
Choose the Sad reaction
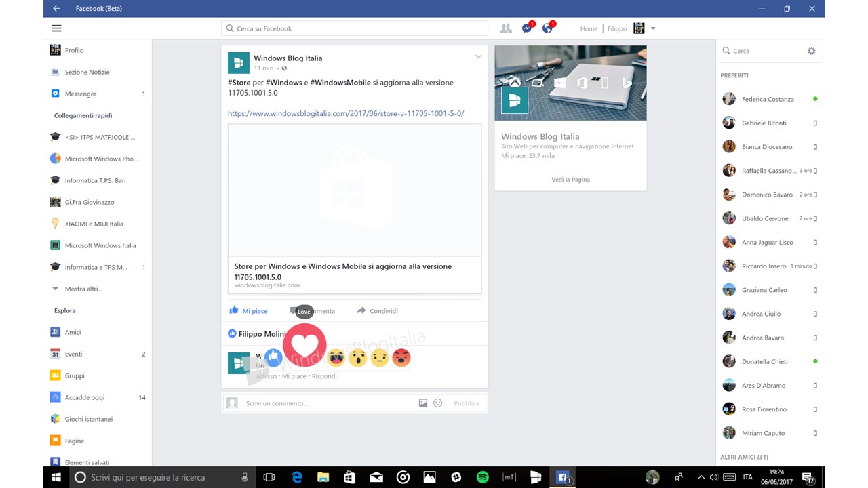(x=380, y=357)
